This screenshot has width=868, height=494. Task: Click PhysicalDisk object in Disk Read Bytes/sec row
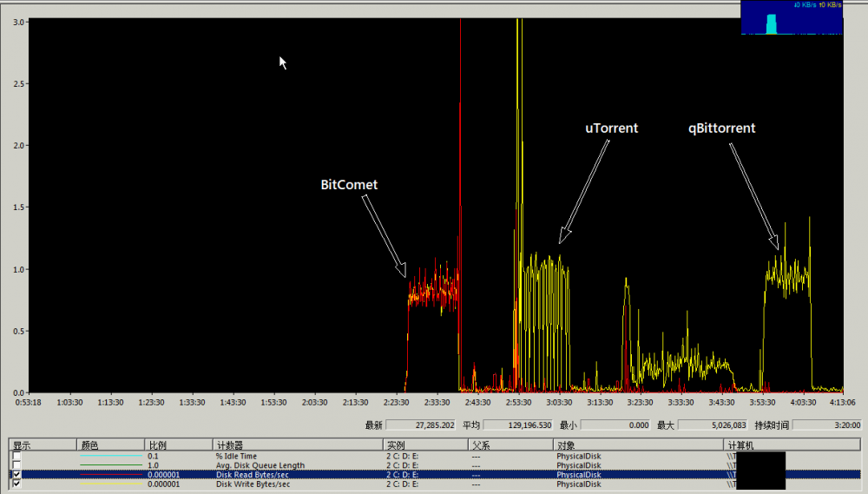pyautogui.click(x=578, y=475)
